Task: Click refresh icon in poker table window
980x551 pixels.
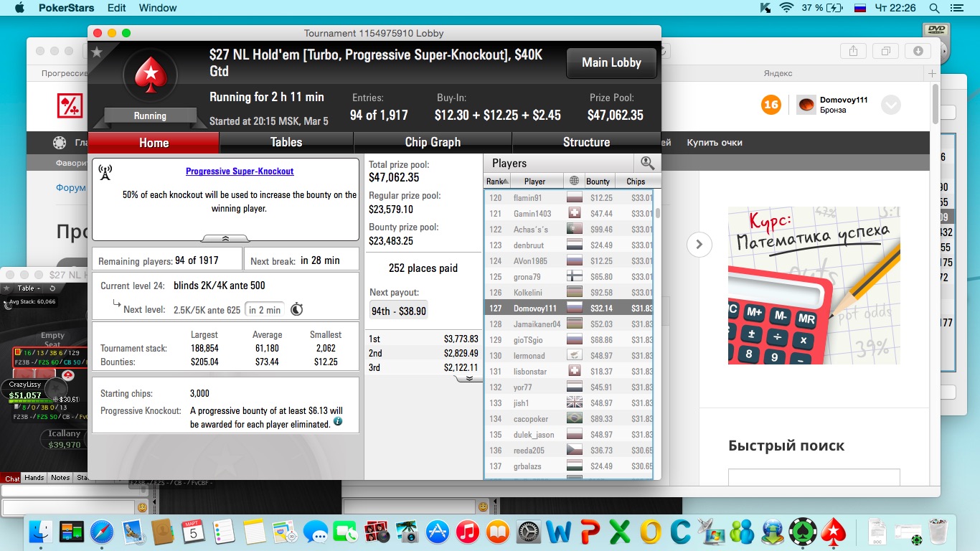Action: (52, 288)
